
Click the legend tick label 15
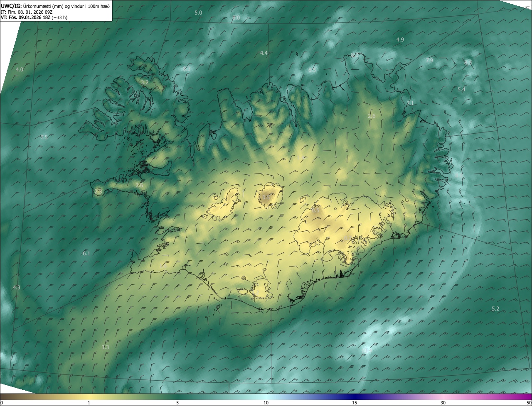tap(355, 403)
